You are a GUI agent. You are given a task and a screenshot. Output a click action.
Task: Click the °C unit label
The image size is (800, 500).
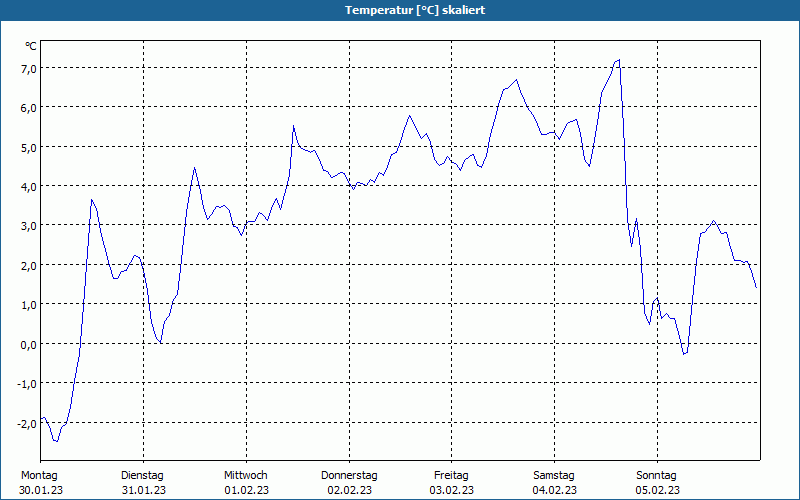tap(31, 46)
